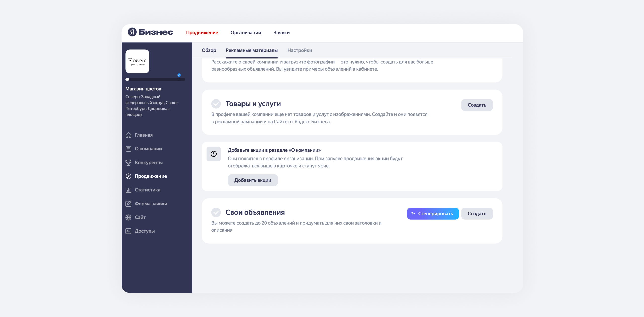Click the exclamation info icon near акции
Screen dimensions: 644x317
(x=214, y=154)
